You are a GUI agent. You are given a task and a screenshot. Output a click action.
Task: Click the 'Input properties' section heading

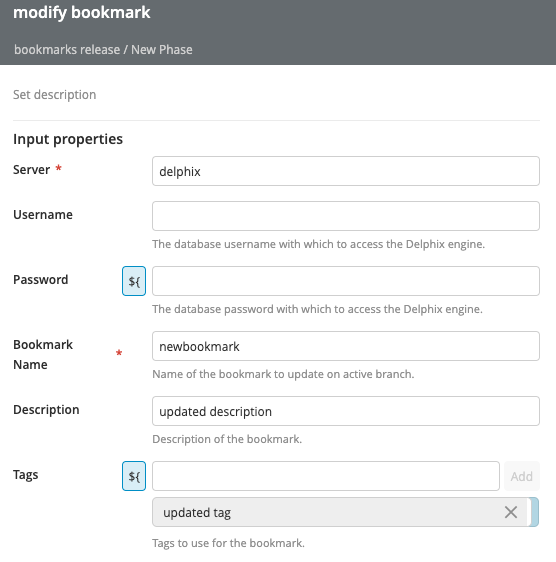click(68, 139)
